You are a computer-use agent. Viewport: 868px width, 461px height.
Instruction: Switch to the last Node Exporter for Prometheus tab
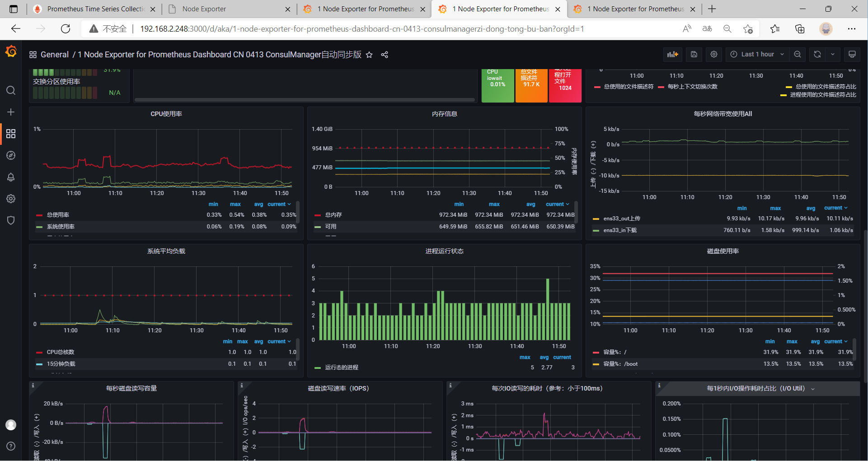click(x=636, y=9)
